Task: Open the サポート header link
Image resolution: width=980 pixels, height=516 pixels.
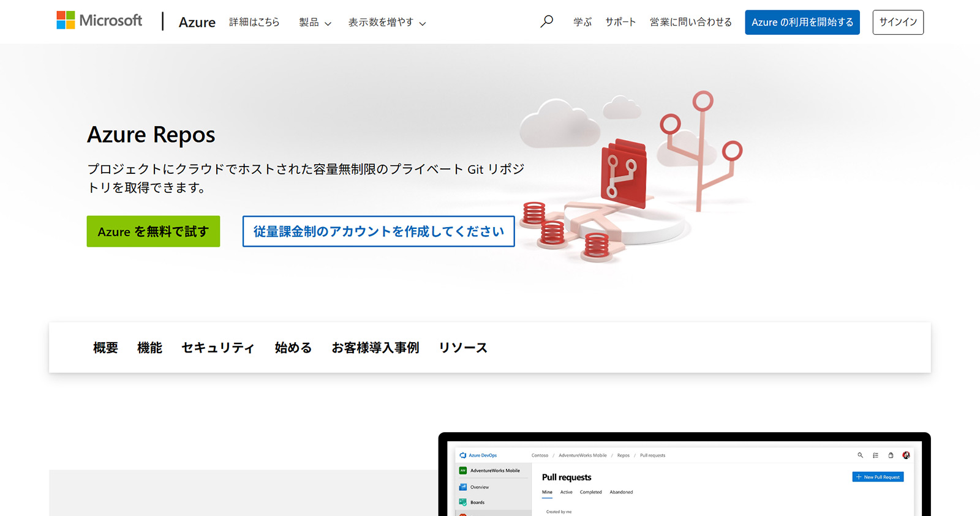Action: [620, 22]
